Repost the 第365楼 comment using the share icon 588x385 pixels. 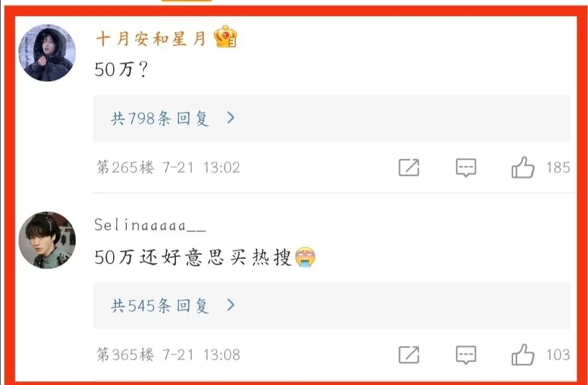[409, 355]
